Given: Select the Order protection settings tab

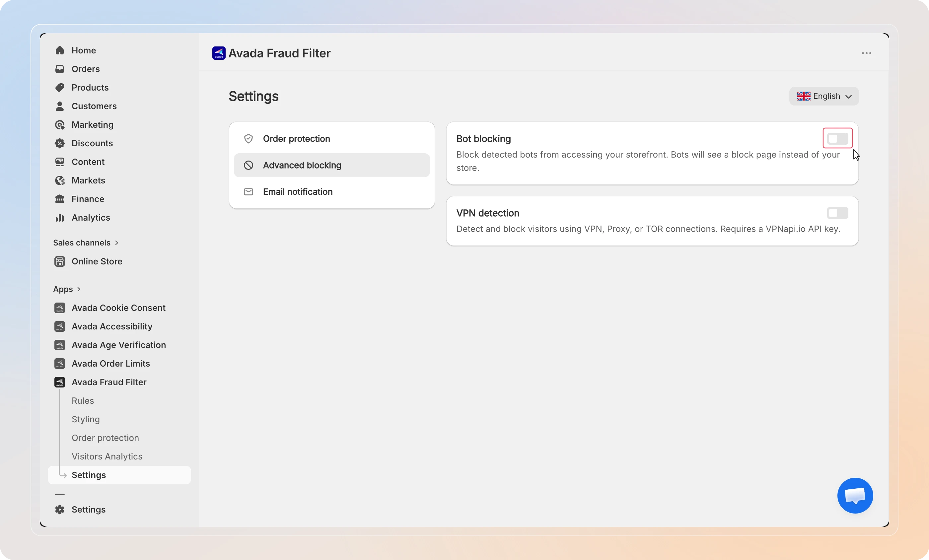Looking at the screenshot, I should pos(332,139).
